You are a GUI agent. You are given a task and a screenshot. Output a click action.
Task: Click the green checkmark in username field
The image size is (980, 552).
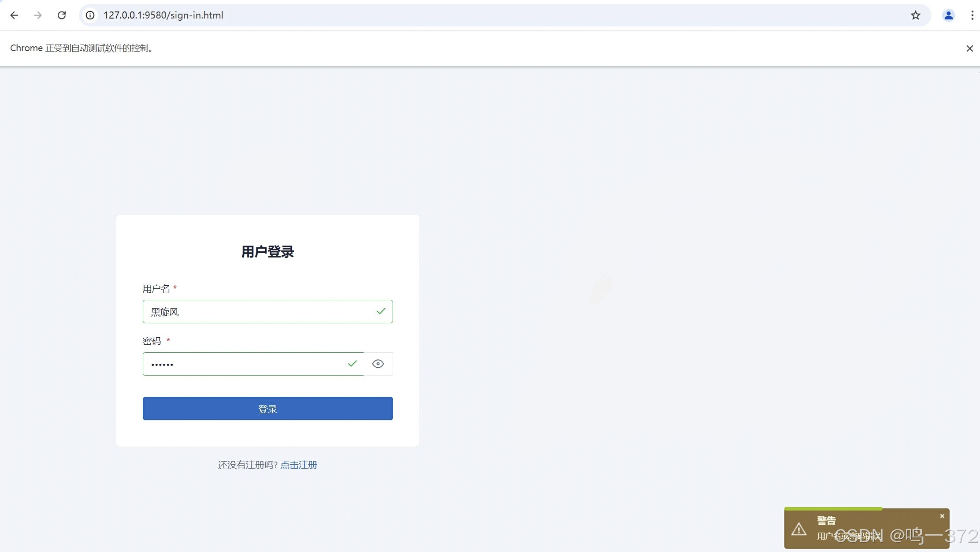[381, 311]
